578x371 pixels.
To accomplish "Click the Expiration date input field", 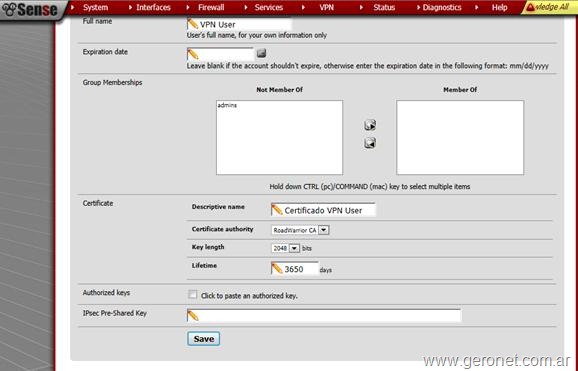I will (x=220, y=55).
